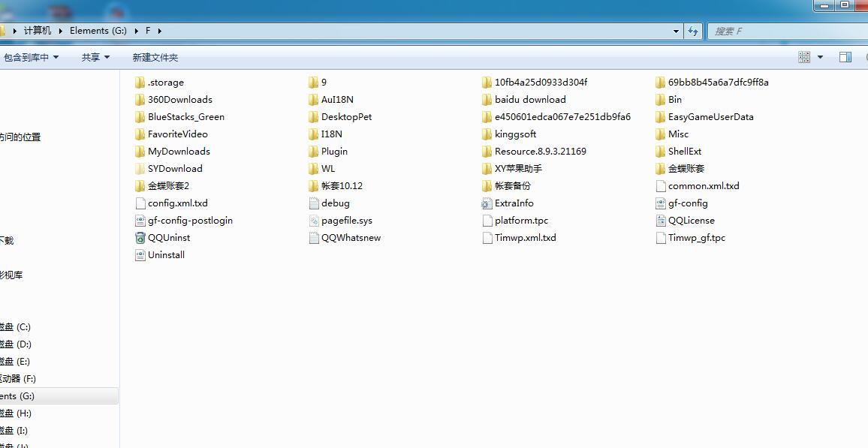Click 计算机 in the address path
Screen dimensions: 868x448
point(38,31)
